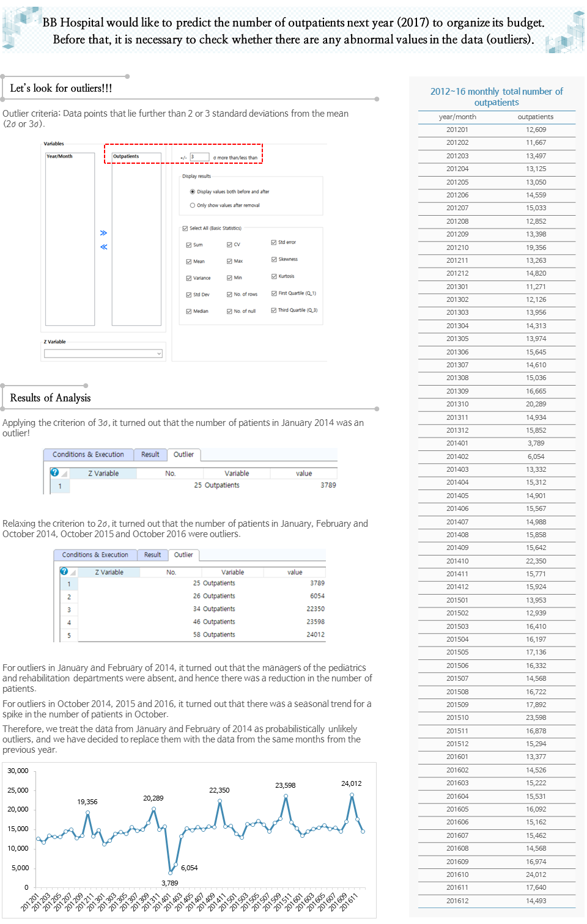Click 'value' column header in single-row table

304,474
